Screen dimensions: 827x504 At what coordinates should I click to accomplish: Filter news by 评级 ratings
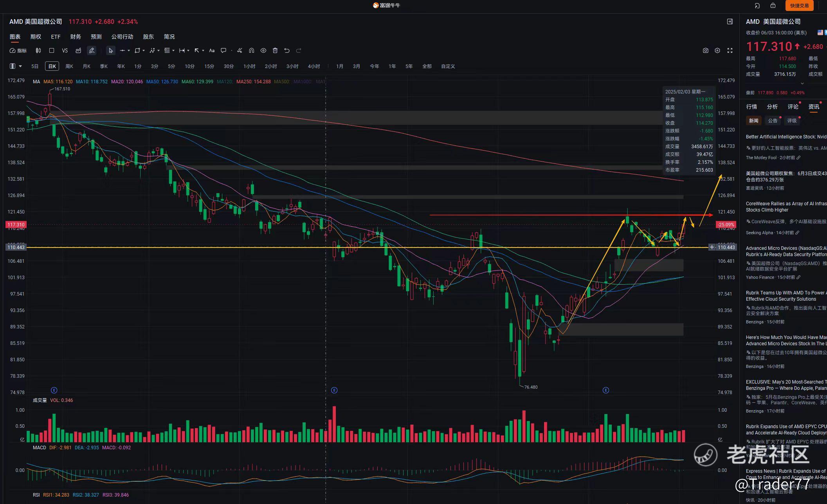point(792,121)
